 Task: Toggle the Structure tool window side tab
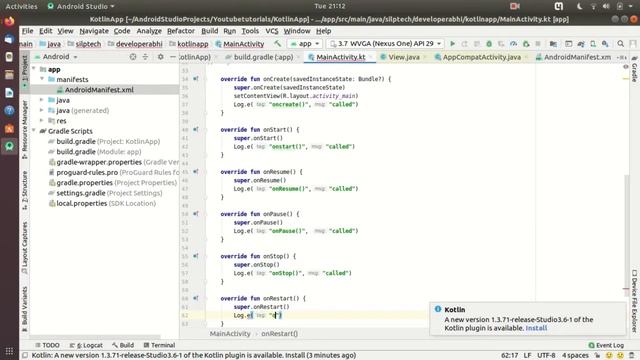[24, 190]
